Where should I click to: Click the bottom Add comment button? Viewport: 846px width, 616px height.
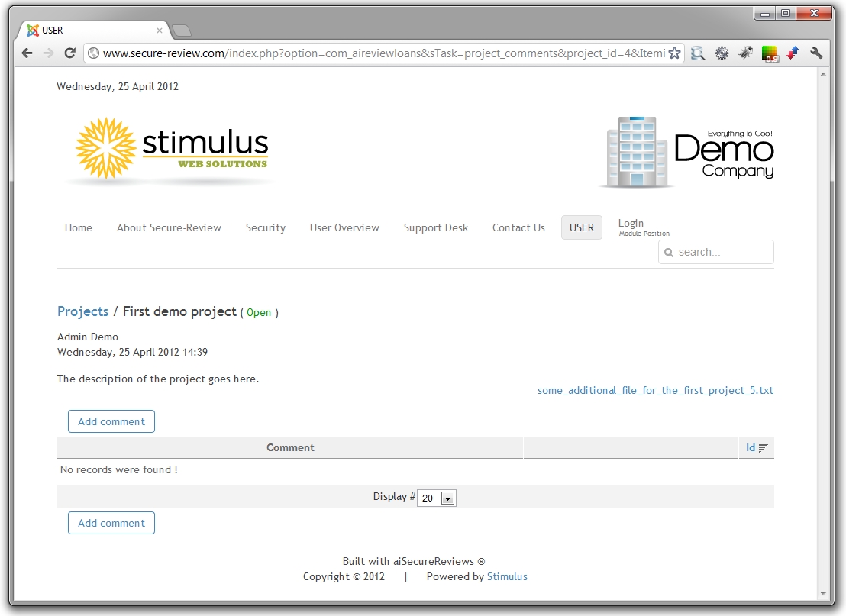pyautogui.click(x=111, y=523)
